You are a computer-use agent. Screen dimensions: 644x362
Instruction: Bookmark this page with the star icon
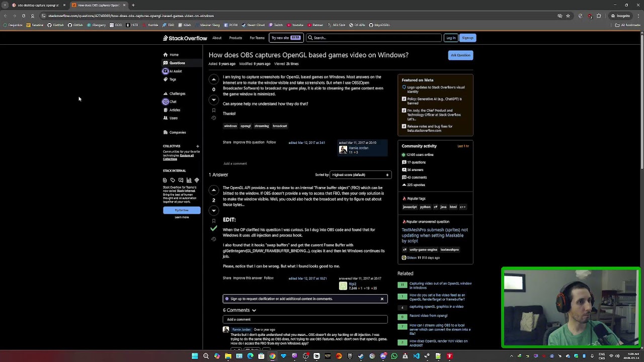click(568, 16)
